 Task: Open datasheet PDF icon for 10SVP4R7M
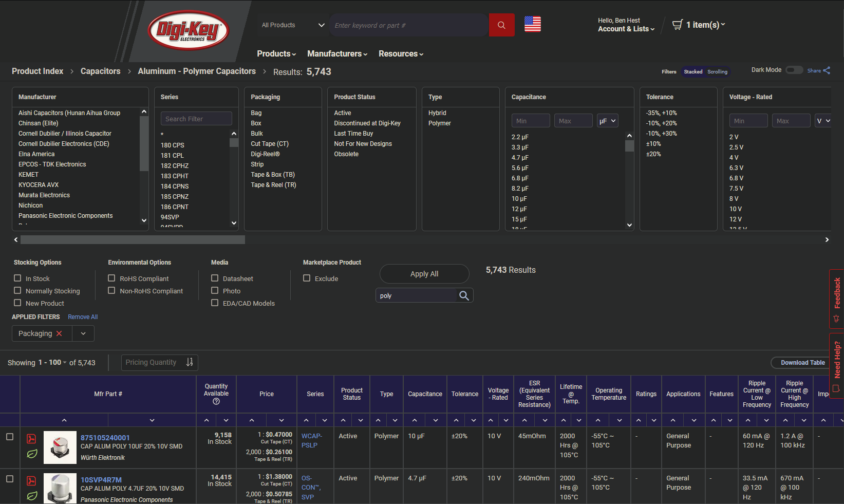tap(31, 481)
